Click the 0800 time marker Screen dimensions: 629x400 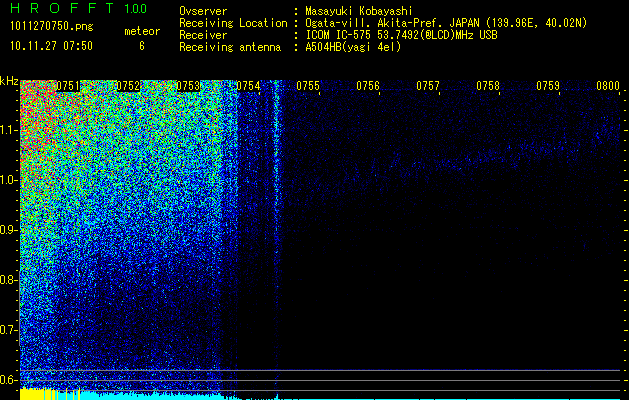point(608,86)
